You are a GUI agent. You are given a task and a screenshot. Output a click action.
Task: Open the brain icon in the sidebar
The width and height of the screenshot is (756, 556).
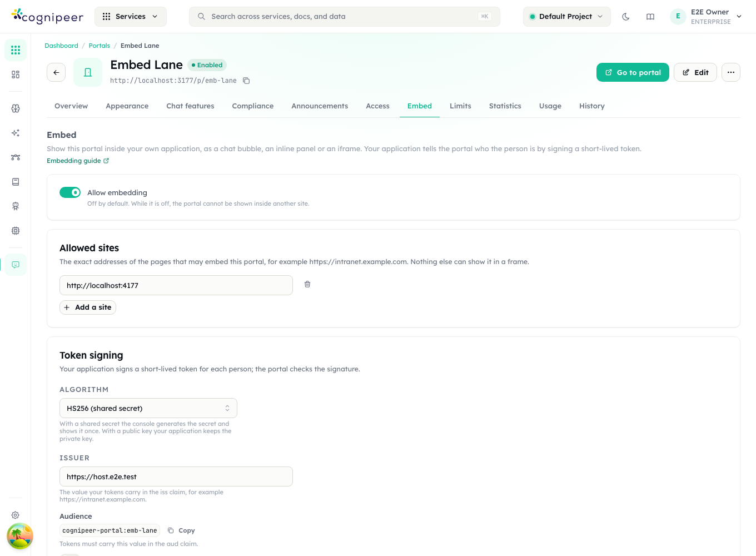[16, 108]
